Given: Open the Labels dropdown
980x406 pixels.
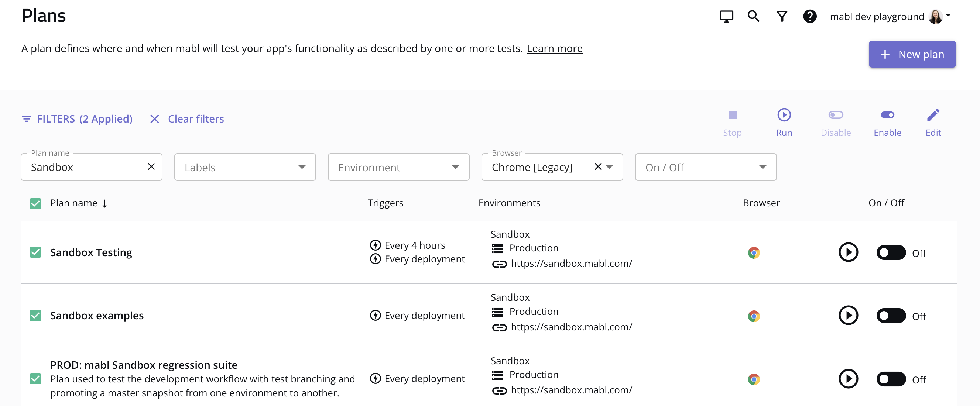Looking at the screenshot, I should pos(244,167).
